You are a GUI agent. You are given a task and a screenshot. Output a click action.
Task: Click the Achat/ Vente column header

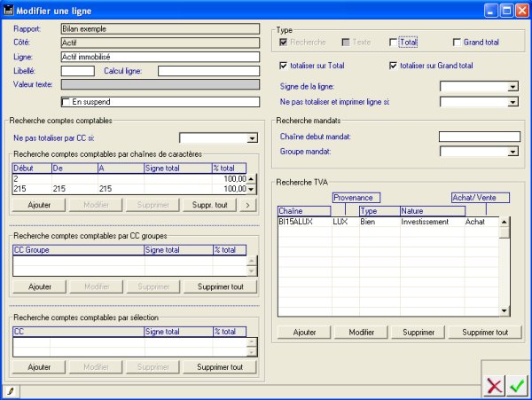pyautogui.click(x=481, y=198)
